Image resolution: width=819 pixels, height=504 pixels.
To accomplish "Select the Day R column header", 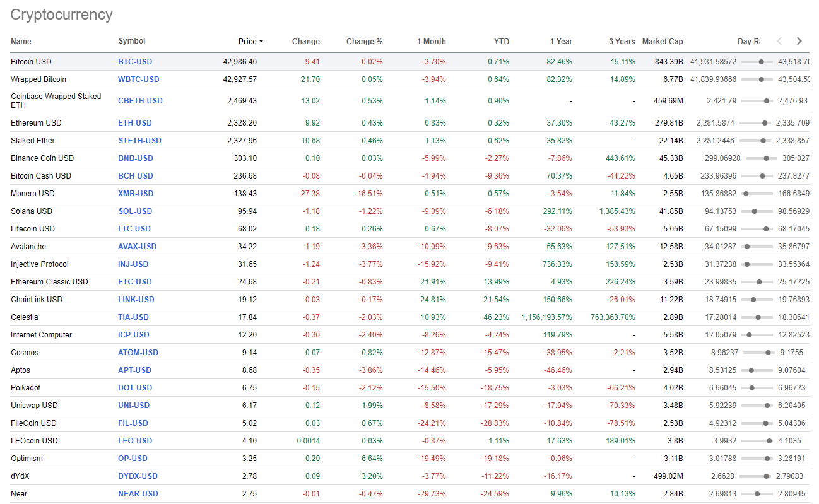I will click(x=748, y=42).
